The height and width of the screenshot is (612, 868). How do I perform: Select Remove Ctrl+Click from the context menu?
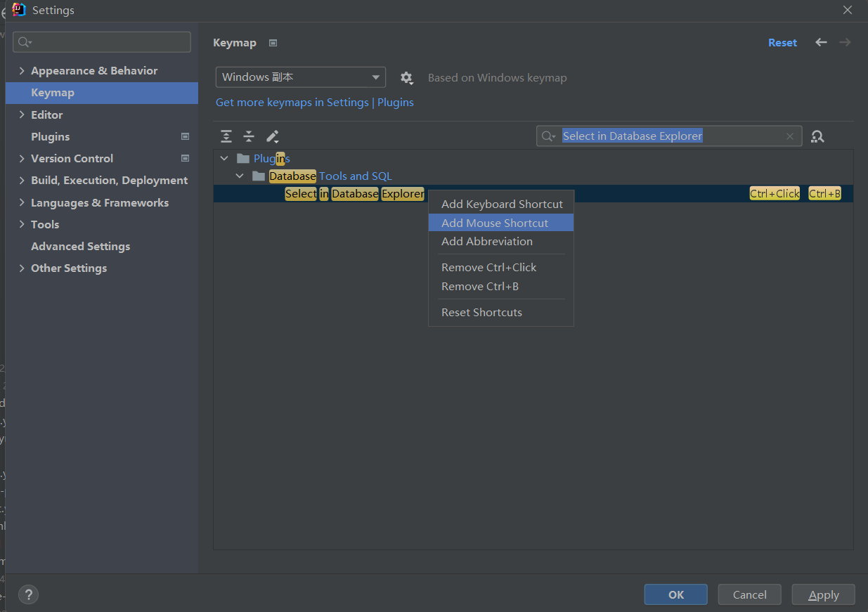[x=488, y=267]
